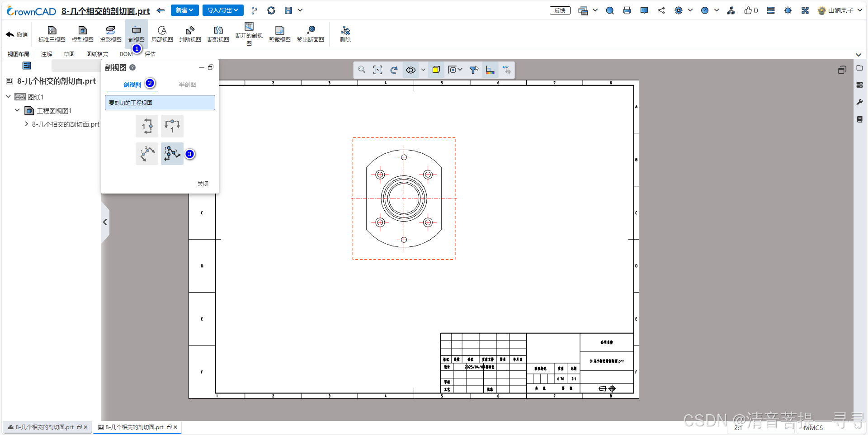Screen dimensions: 868x435
Task: Click the 撤销 undo button
Action: point(17,34)
